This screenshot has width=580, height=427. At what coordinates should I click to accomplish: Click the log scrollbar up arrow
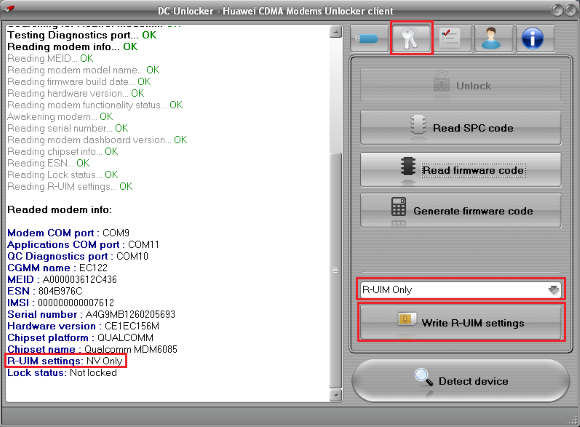click(x=335, y=32)
